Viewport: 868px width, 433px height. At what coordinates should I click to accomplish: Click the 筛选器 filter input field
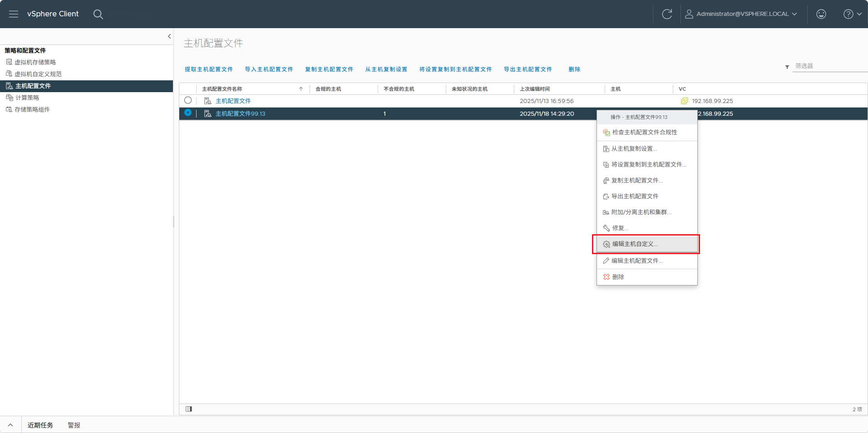(x=830, y=66)
